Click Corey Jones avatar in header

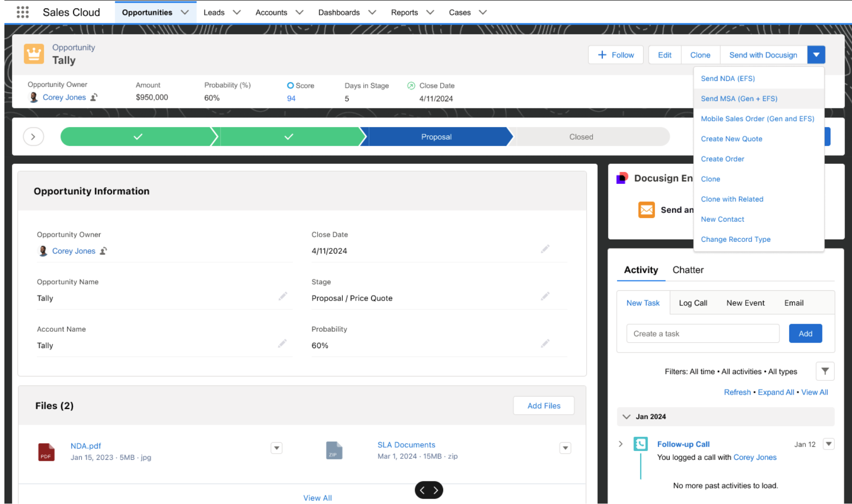(x=34, y=97)
